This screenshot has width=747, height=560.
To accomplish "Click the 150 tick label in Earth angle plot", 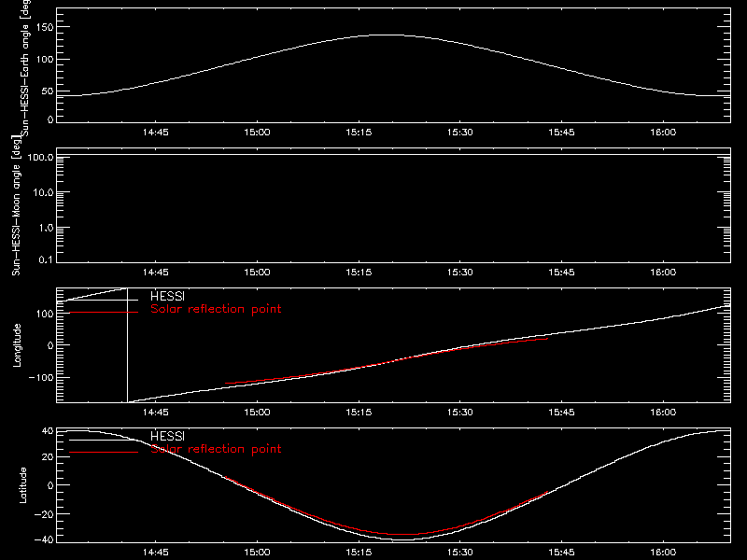I will pyautogui.click(x=45, y=27).
